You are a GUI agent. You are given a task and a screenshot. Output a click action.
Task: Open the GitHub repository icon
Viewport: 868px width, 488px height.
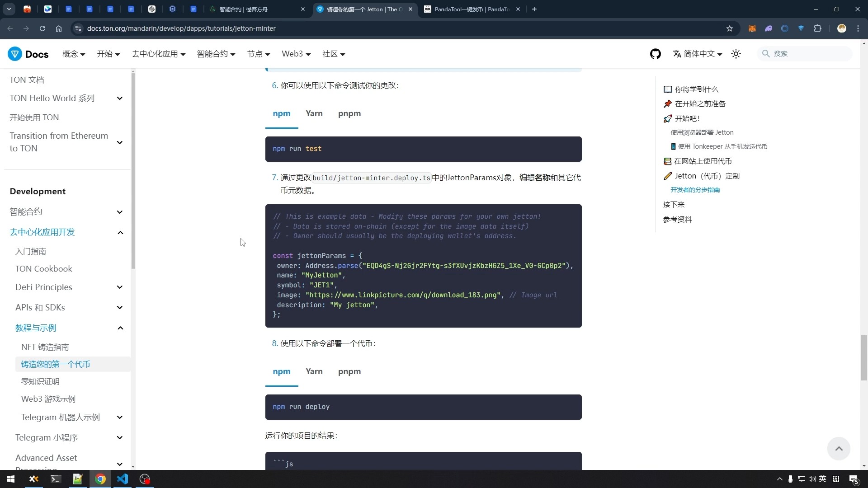656,54
